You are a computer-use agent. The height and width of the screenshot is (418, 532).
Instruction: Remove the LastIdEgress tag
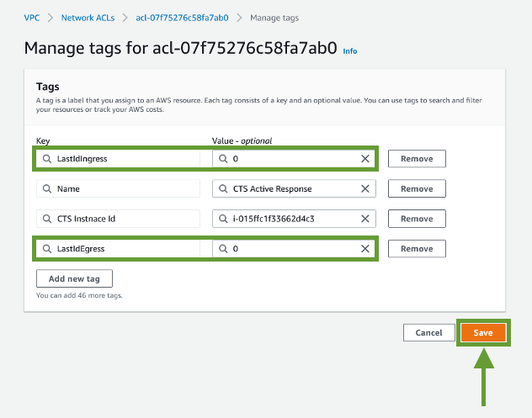[x=417, y=248]
